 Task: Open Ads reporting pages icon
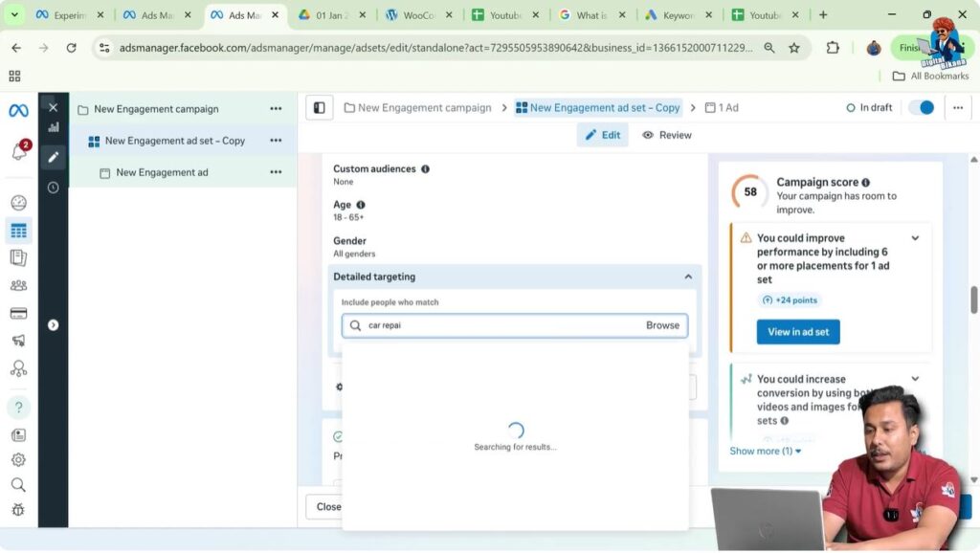pos(19,257)
